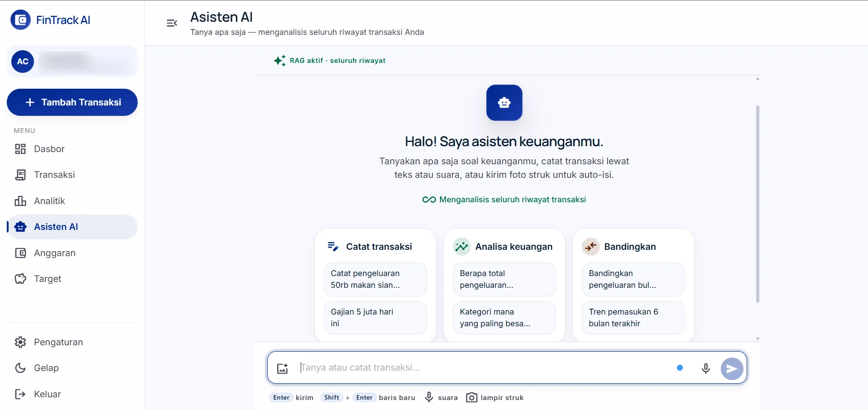Choose suggestion 'Catat pengeluaran 50rb makan sian...'

click(x=375, y=279)
